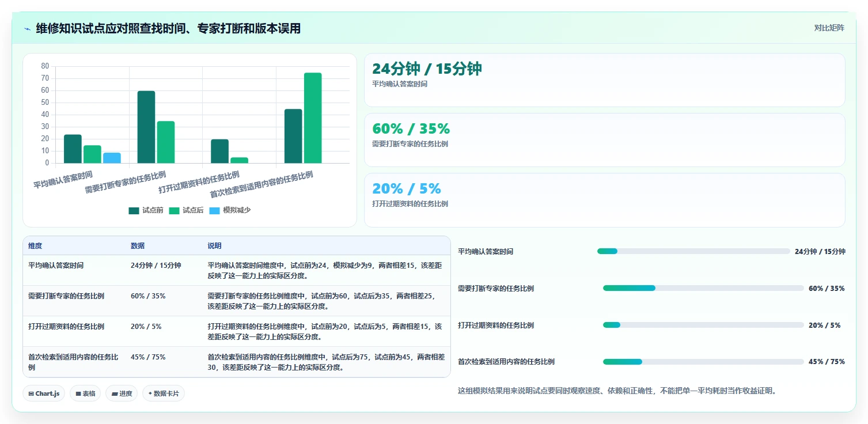
Task: Click the 说明 column header
Action: 215,246
